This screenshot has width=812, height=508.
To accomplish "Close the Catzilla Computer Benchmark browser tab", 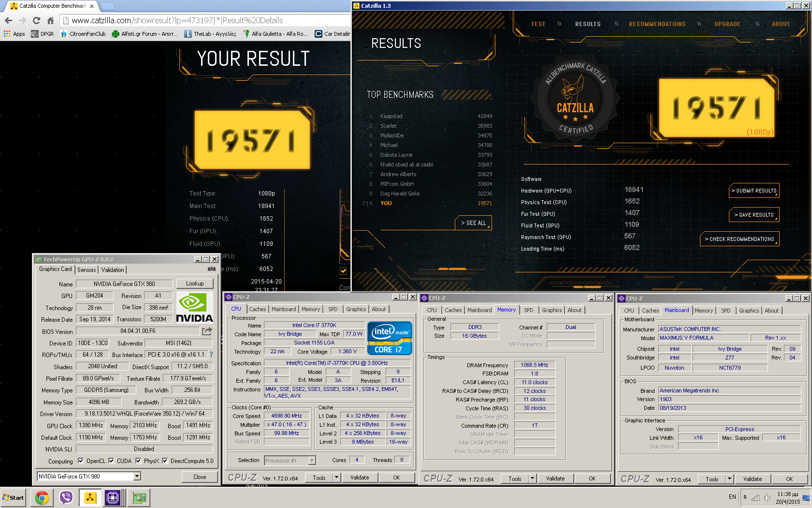I will click(92, 6).
